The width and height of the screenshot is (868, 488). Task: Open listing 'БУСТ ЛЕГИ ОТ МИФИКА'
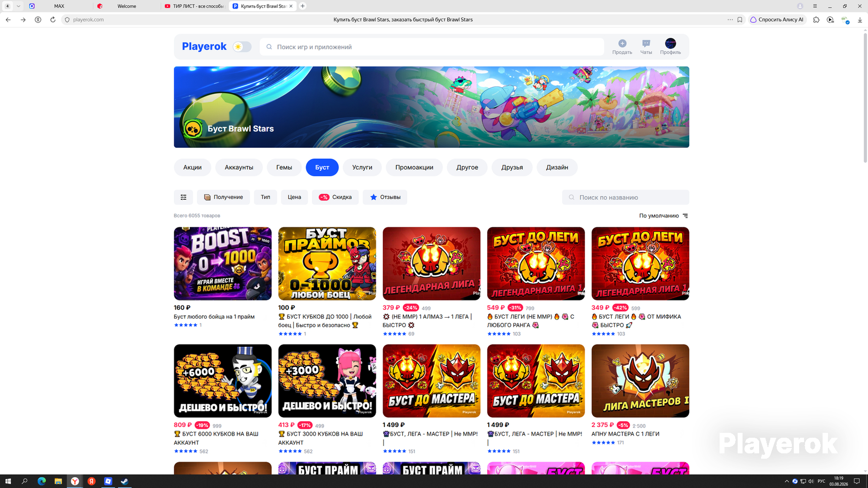pos(636,321)
